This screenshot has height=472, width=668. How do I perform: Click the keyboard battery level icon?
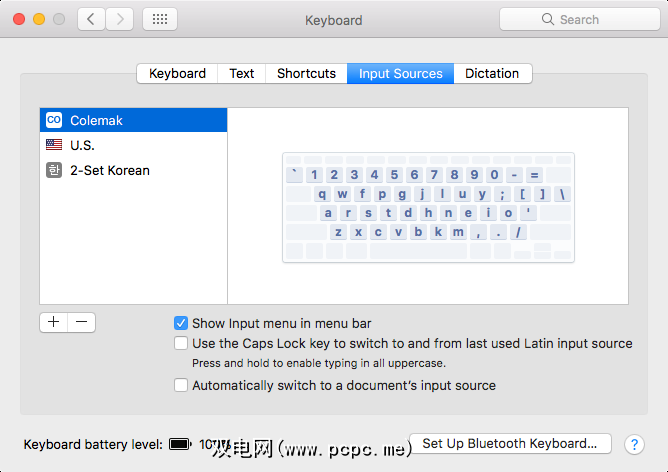(180, 443)
